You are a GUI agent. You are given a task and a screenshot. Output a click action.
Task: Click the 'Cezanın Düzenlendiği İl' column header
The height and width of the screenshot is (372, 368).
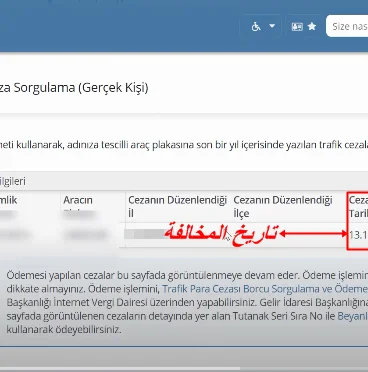tap(177, 206)
